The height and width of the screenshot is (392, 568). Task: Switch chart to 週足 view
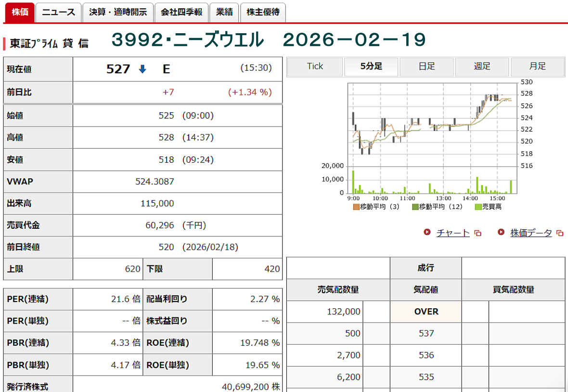pyautogui.click(x=482, y=66)
